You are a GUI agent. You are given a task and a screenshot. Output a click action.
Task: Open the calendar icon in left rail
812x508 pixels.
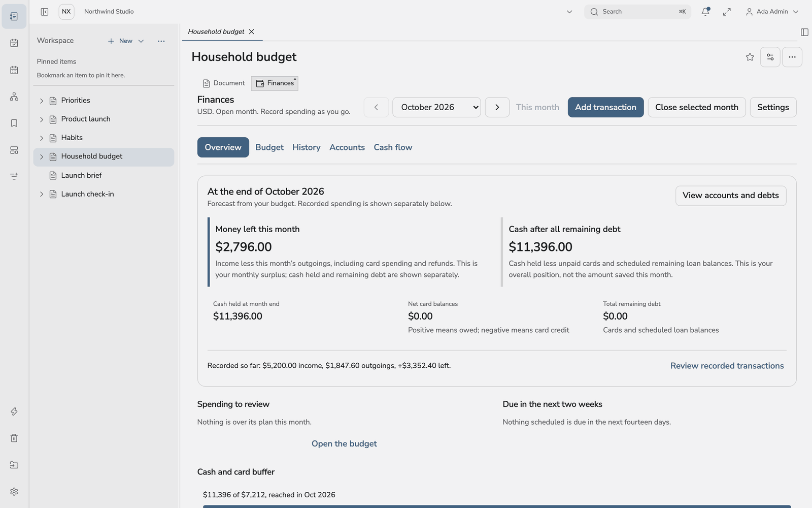coord(14,70)
